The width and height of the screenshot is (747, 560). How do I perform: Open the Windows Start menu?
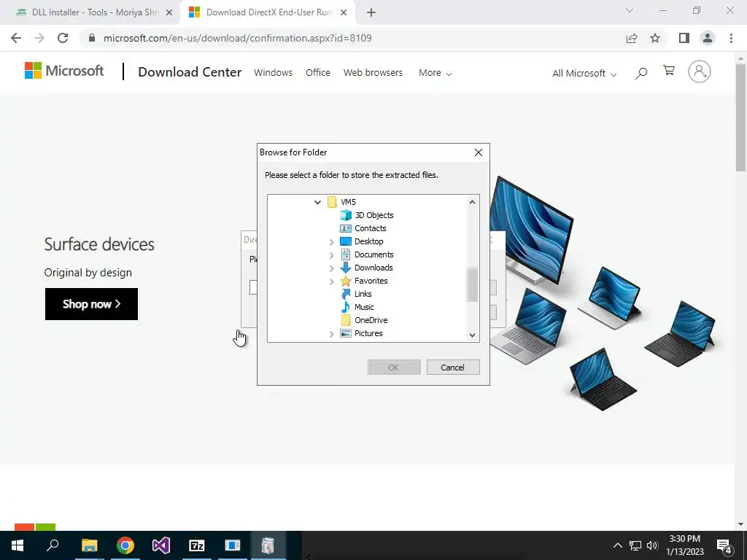click(18, 545)
